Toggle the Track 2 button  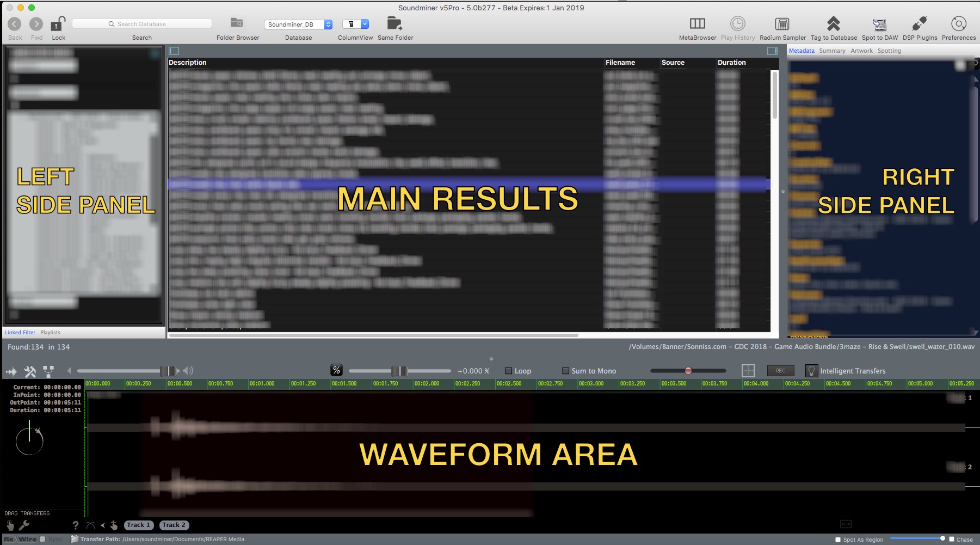(x=174, y=525)
